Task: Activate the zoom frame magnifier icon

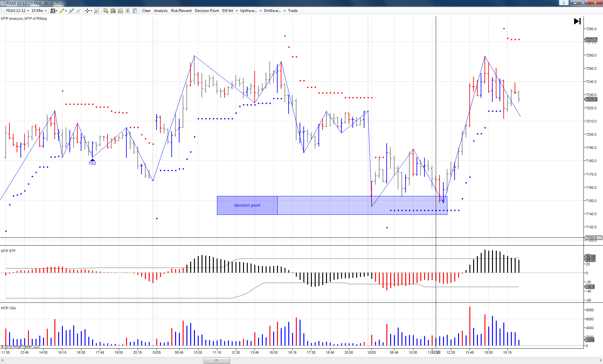Action: (x=97, y=11)
